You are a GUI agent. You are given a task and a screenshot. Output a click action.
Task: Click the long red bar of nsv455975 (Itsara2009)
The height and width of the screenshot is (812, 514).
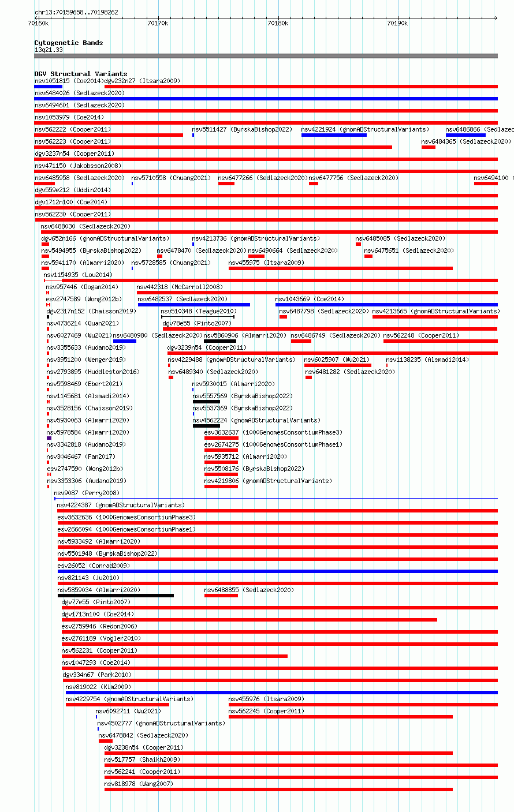point(341,268)
